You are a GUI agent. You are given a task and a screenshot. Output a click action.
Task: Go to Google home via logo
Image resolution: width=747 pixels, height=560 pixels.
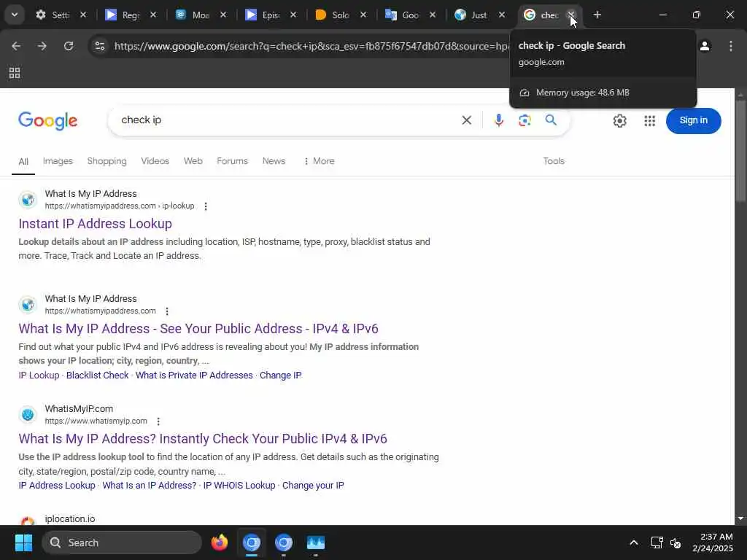coord(47,121)
